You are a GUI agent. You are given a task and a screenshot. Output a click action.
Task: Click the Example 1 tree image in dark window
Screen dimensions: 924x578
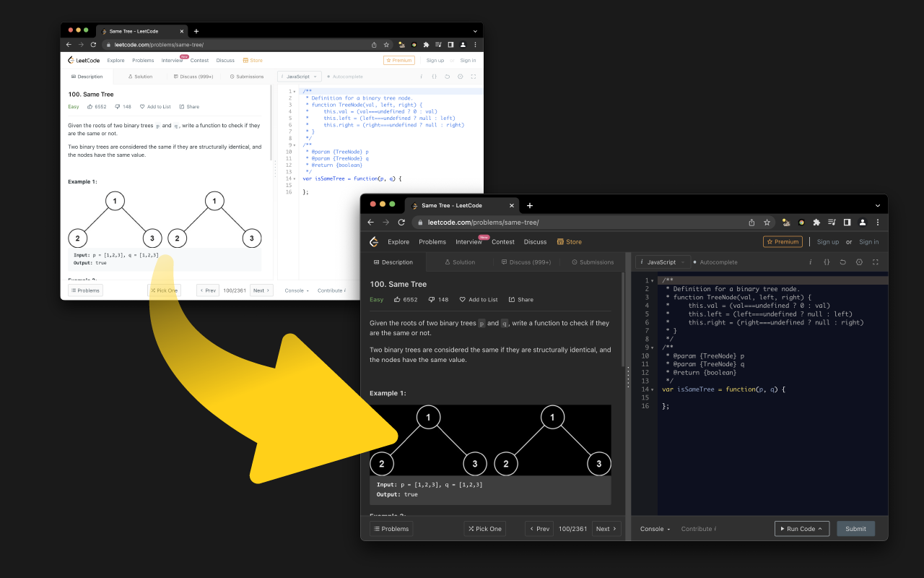[490, 440]
